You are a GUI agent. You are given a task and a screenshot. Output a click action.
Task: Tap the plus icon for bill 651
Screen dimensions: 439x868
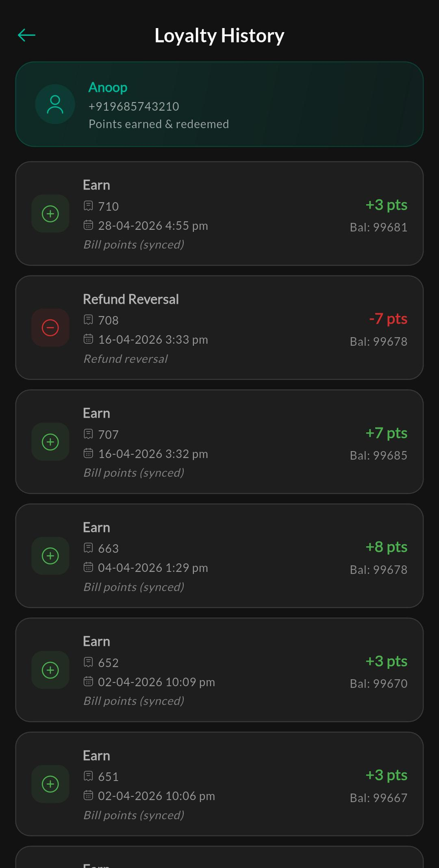50,784
